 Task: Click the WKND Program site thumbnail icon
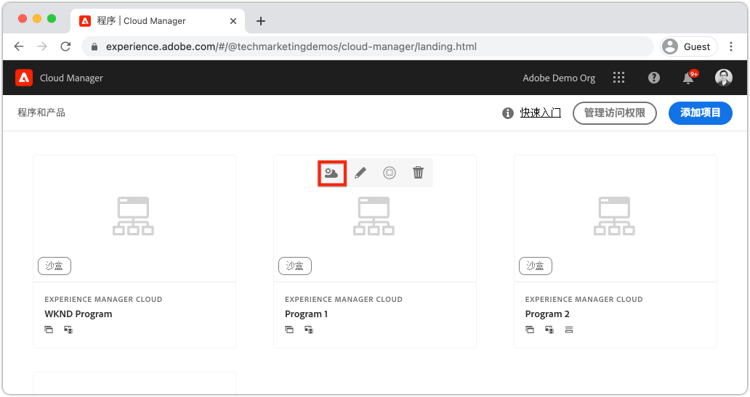pyautogui.click(x=133, y=216)
